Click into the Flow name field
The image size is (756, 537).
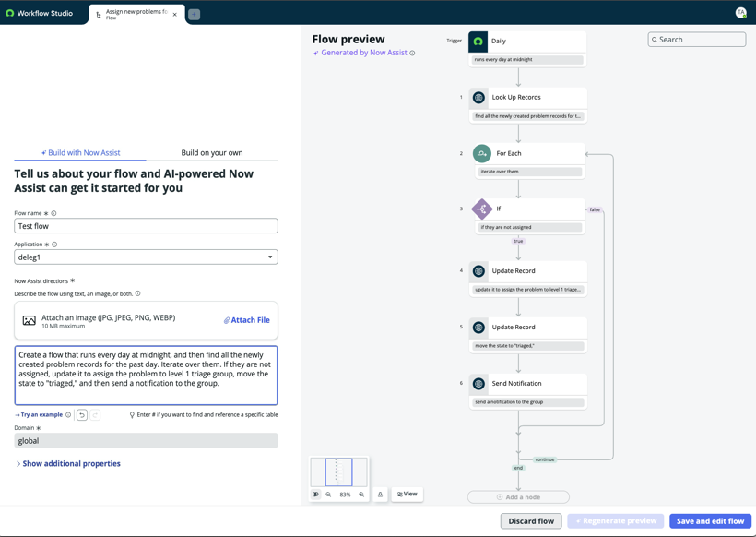[146, 226]
